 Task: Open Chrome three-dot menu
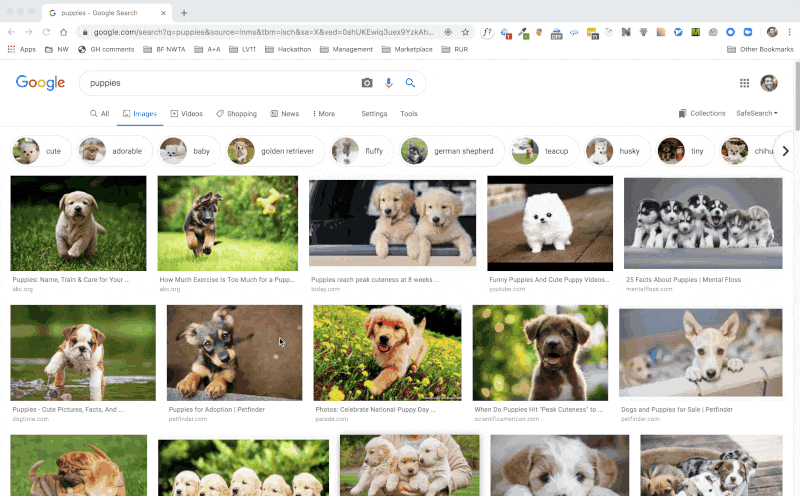click(x=789, y=32)
